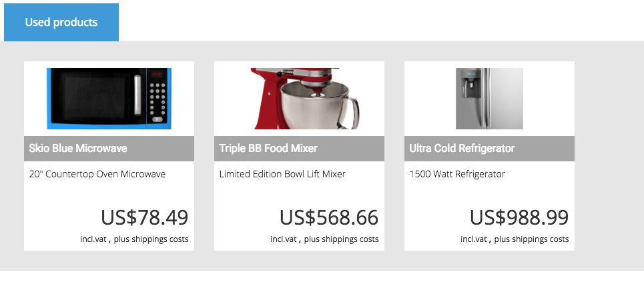Screen dimensions: 644x282
Task: Click shipping costs note under mixer price
Action: coord(324,239)
